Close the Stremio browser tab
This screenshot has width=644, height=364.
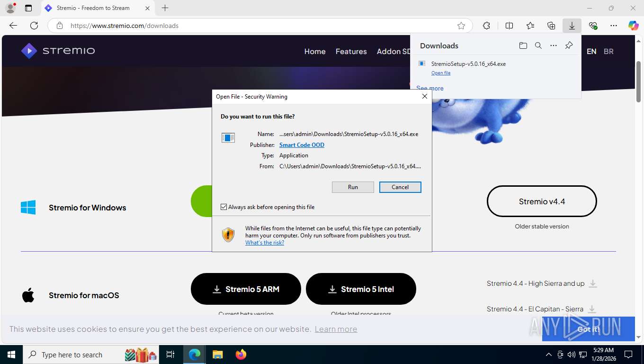point(147,8)
